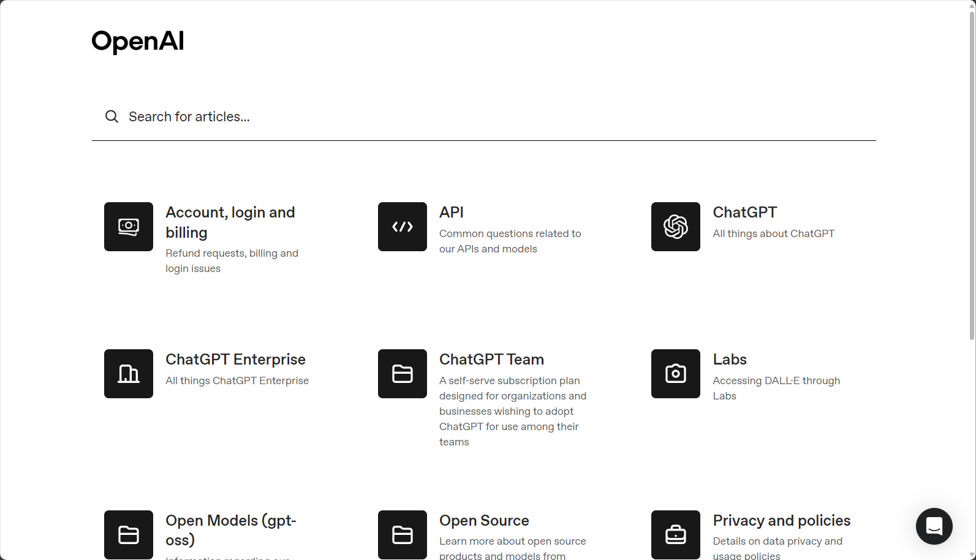
Task: Open the Open Source collection title
Action: click(x=484, y=520)
